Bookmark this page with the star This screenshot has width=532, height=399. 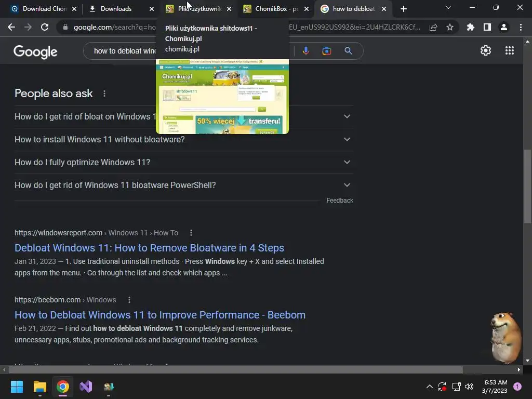click(450, 27)
